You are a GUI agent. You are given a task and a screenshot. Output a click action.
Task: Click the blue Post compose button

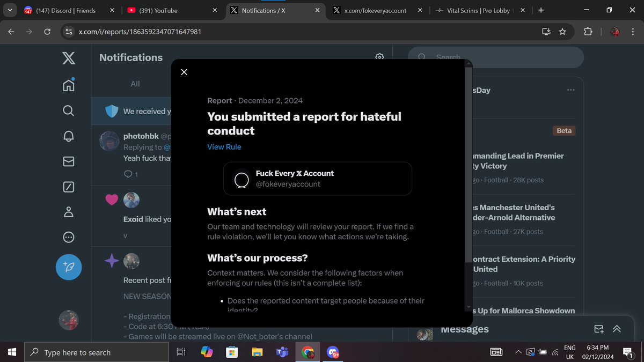(x=69, y=267)
